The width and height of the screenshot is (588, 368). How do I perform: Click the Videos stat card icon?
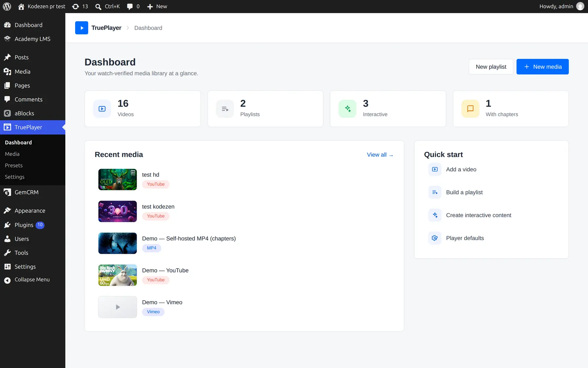click(x=102, y=109)
